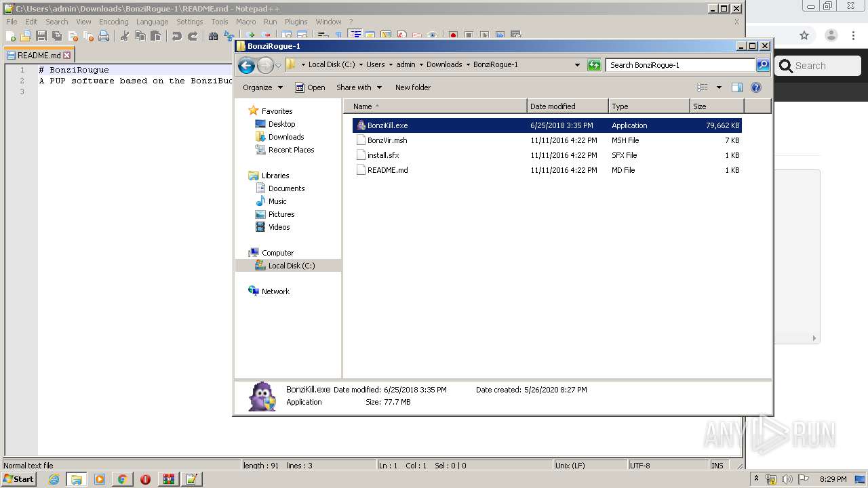Click the Copy icon in Notepad++ toolbar
Image resolution: width=868 pixels, height=488 pixels.
click(x=140, y=36)
